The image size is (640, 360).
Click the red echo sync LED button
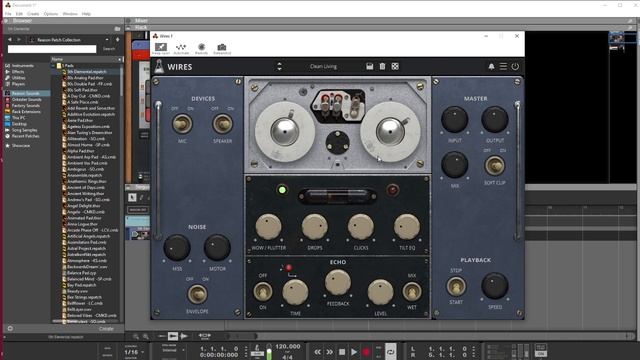[289, 268]
